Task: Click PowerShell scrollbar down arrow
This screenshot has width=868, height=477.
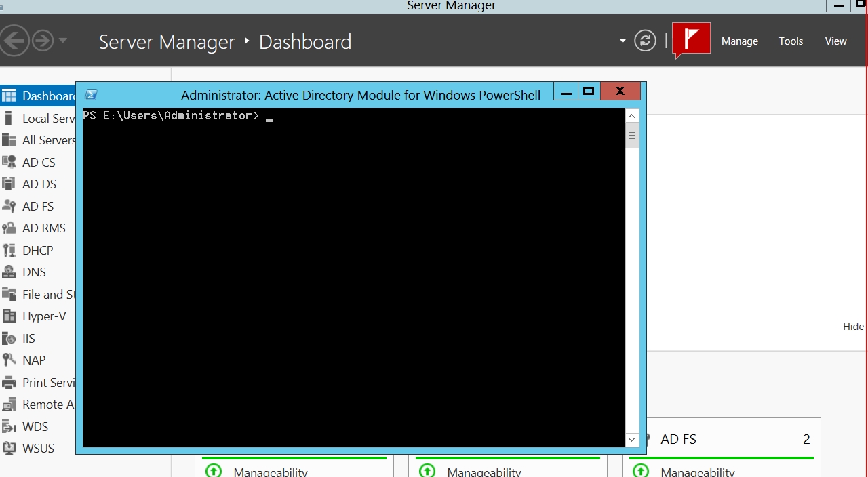Action: 632,440
